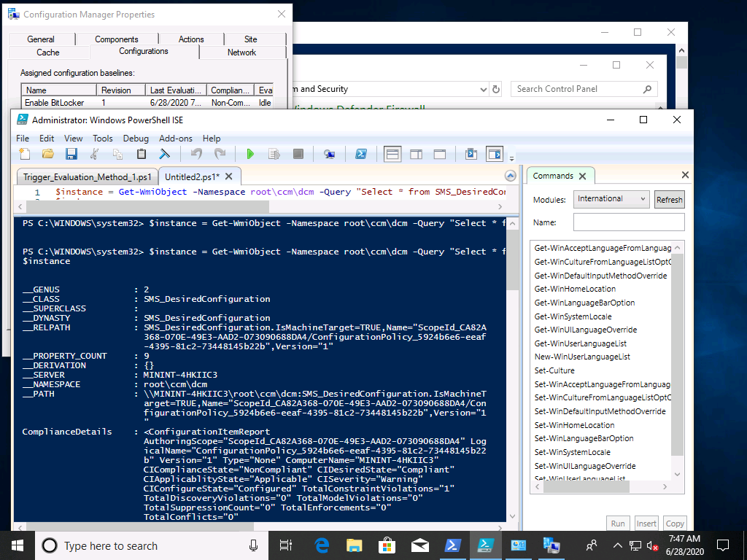Create a new script in PowerShell ISE
The width and height of the screenshot is (747, 560).
tap(24, 154)
